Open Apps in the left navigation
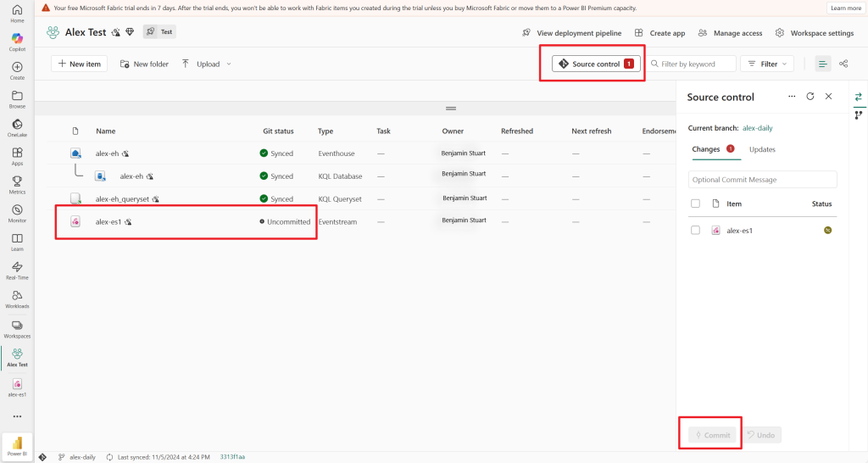The width and height of the screenshot is (868, 463). click(17, 157)
